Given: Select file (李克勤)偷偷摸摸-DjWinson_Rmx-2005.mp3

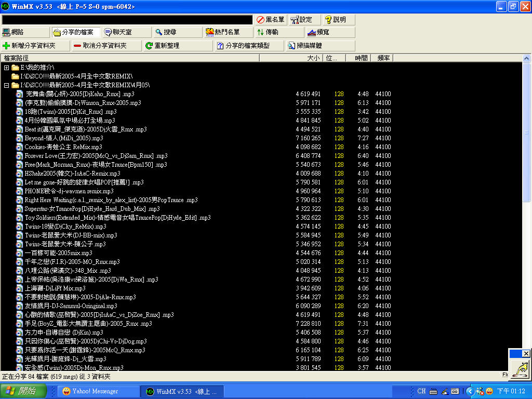Looking at the screenshot, I should tap(83, 103).
